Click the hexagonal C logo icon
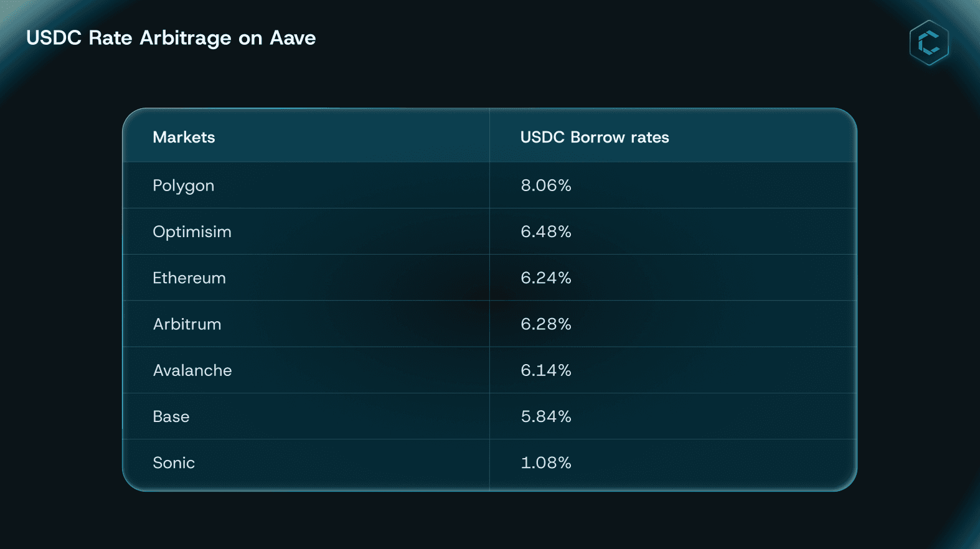Image resolution: width=980 pixels, height=549 pixels. click(929, 43)
